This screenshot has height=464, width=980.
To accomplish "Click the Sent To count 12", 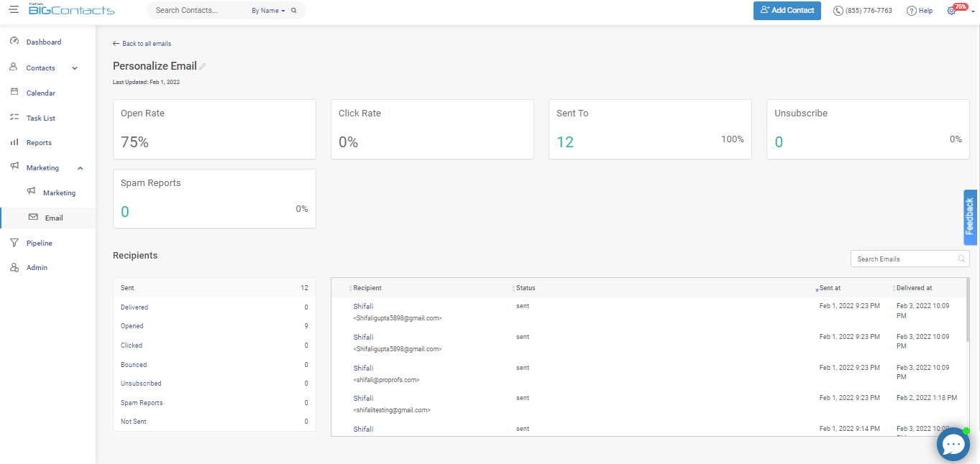I will (565, 142).
